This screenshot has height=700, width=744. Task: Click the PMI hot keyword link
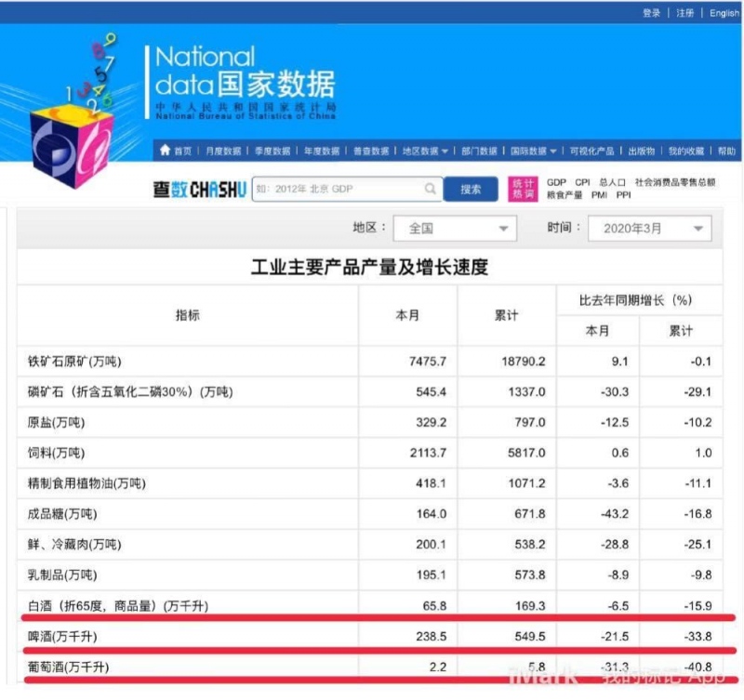pos(599,195)
